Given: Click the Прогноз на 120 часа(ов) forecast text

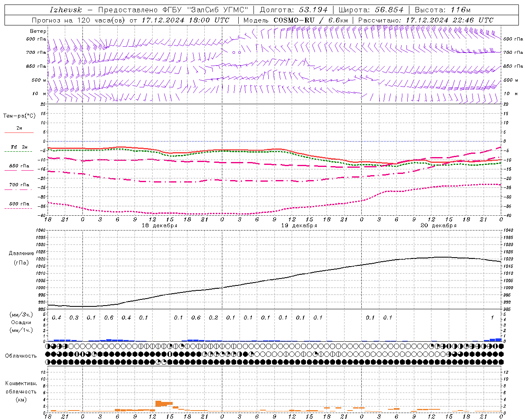Looking at the screenshot, I should (78, 20).
